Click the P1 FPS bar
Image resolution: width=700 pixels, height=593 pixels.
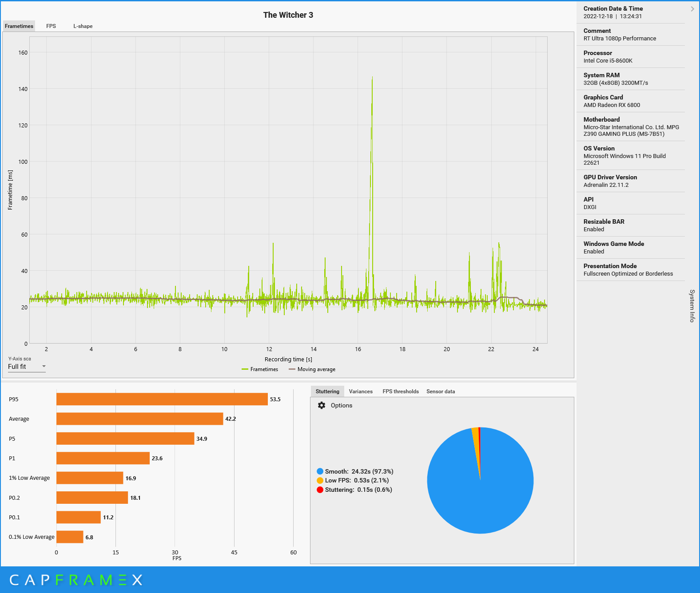click(103, 458)
